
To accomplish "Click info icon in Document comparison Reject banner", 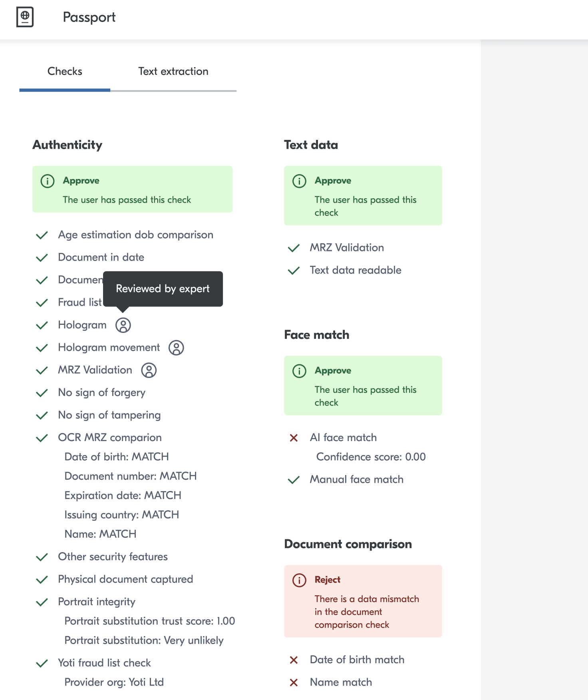I will pyautogui.click(x=299, y=580).
